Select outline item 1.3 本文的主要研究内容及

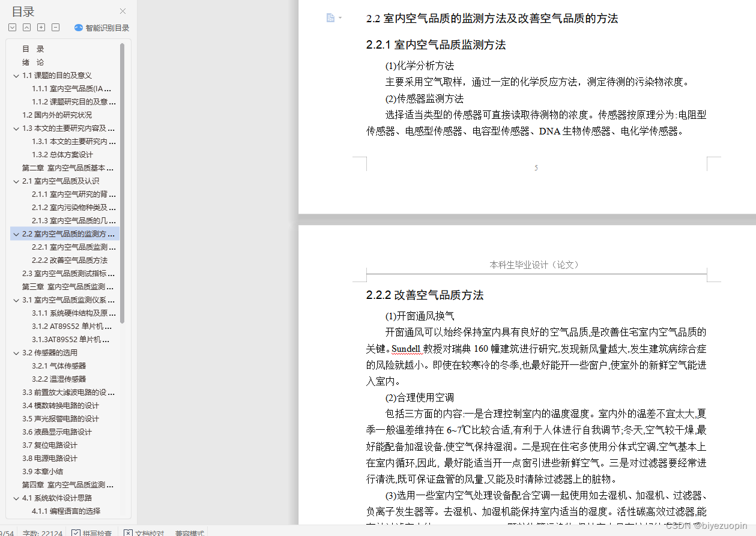68,128
